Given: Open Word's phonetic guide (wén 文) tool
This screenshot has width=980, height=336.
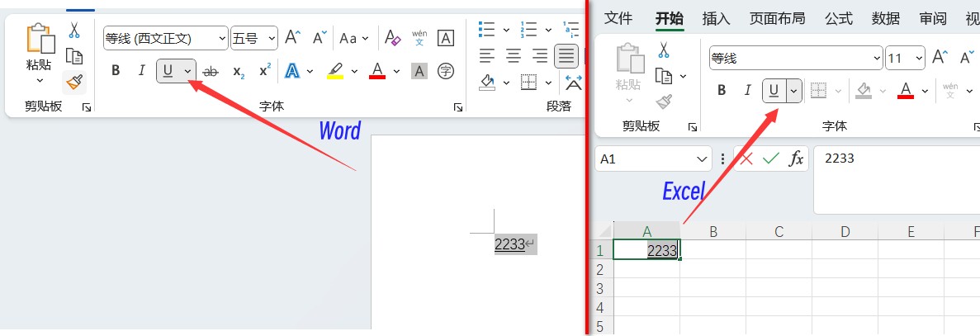Looking at the screenshot, I should (419, 37).
